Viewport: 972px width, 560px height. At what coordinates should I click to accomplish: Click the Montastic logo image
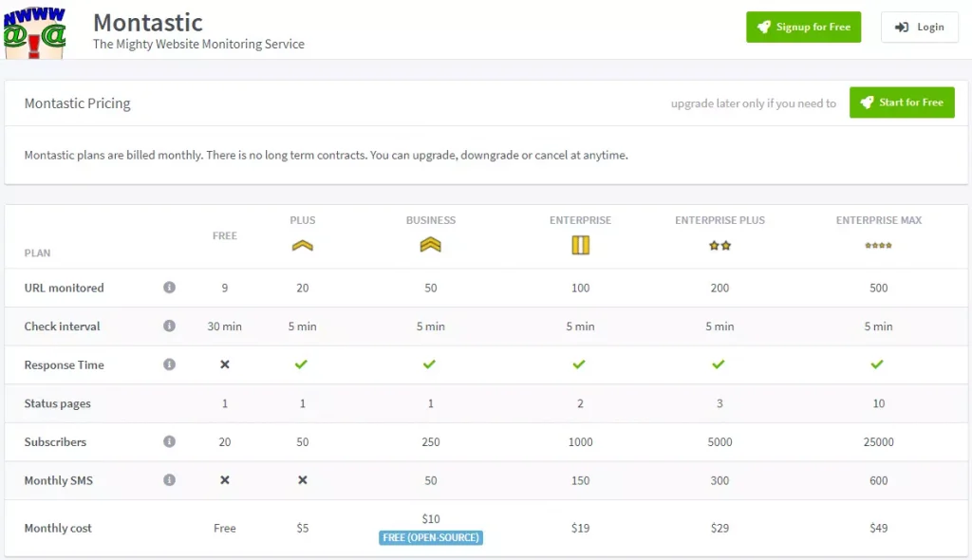[35, 29]
